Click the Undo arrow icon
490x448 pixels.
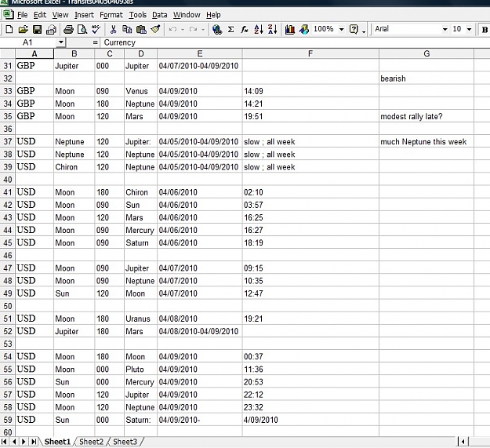(172, 29)
